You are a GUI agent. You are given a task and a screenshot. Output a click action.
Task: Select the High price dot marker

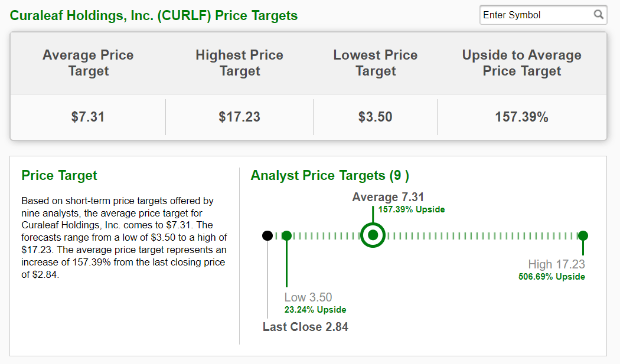[x=583, y=235]
